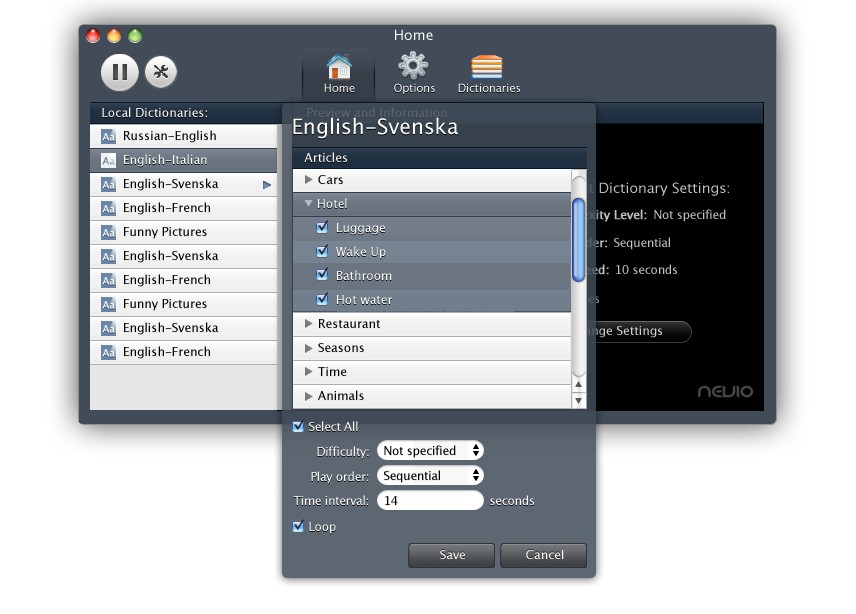This screenshot has height=614, width=856.
Task: Click the play arrow beside English-Svenska
Action: coord(266,184)
